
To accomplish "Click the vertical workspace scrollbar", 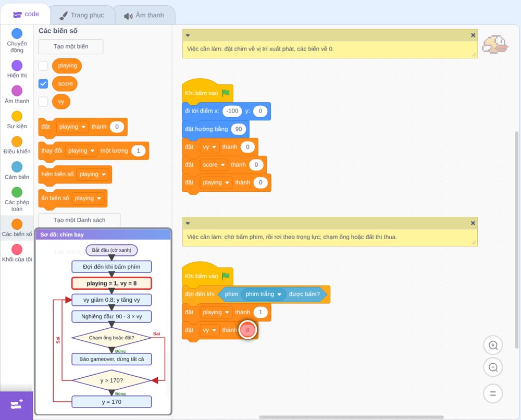I will (x=516, y=239).
